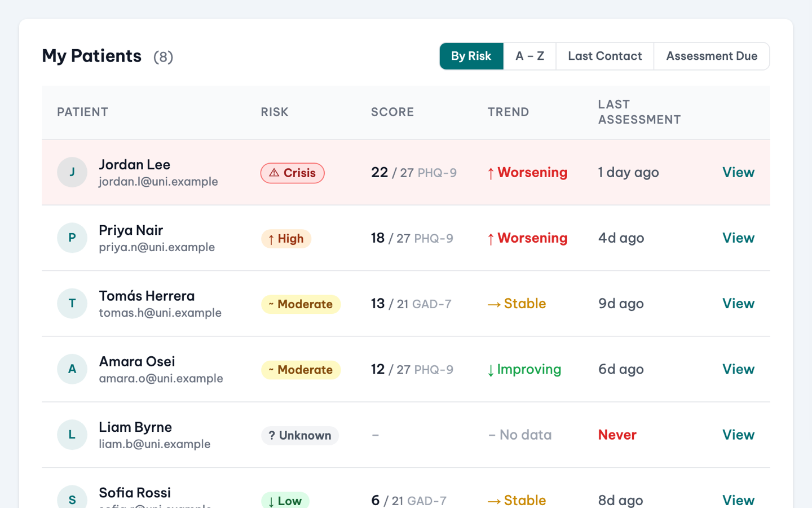This screenshot has width=812, height=508.
Task: Select email jordan.l@uni.example
Action: point(158,181)
